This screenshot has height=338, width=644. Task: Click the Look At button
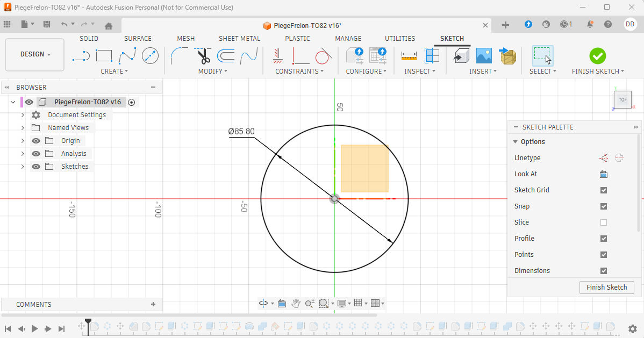point(604,174)
